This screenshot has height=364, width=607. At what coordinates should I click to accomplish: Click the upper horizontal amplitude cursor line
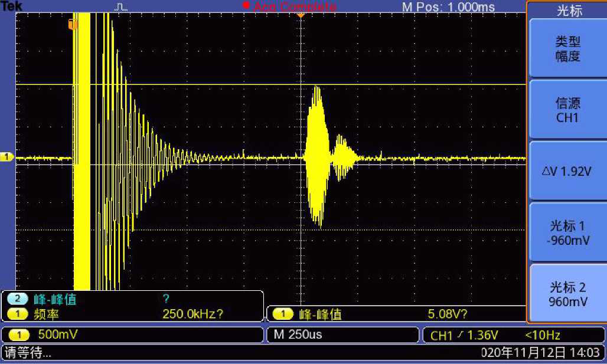(271, 84)
